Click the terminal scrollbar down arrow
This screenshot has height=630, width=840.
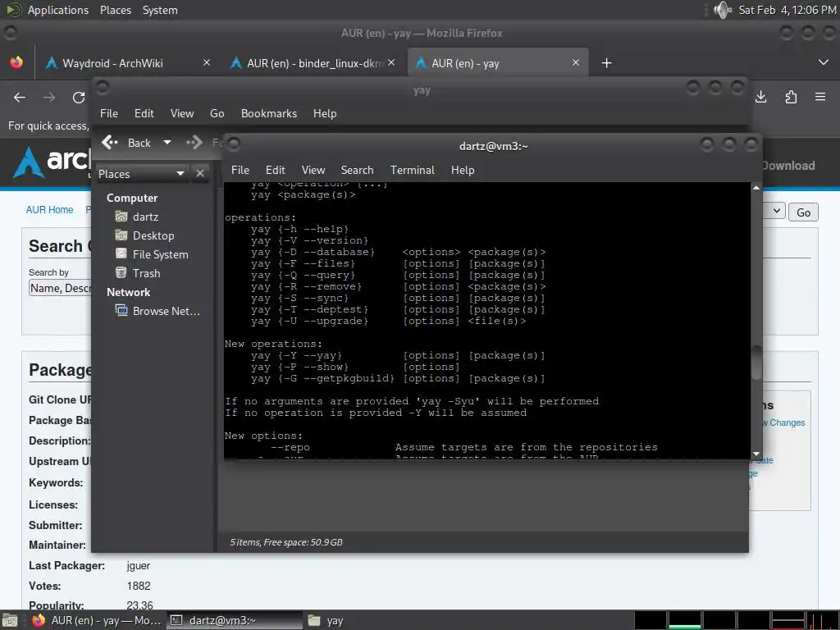(x=756, y=454)
